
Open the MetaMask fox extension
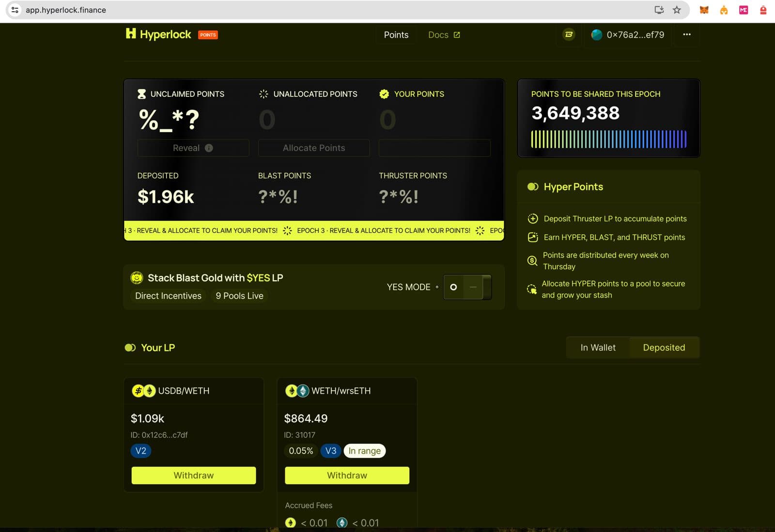[x=704, y=10]
